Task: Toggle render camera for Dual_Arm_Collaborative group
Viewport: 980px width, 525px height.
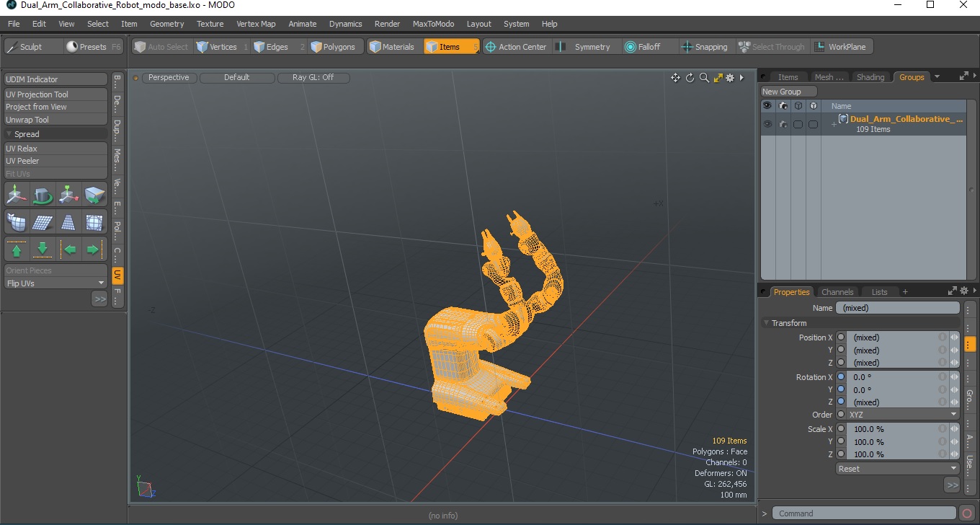Action: click(783, 124)
